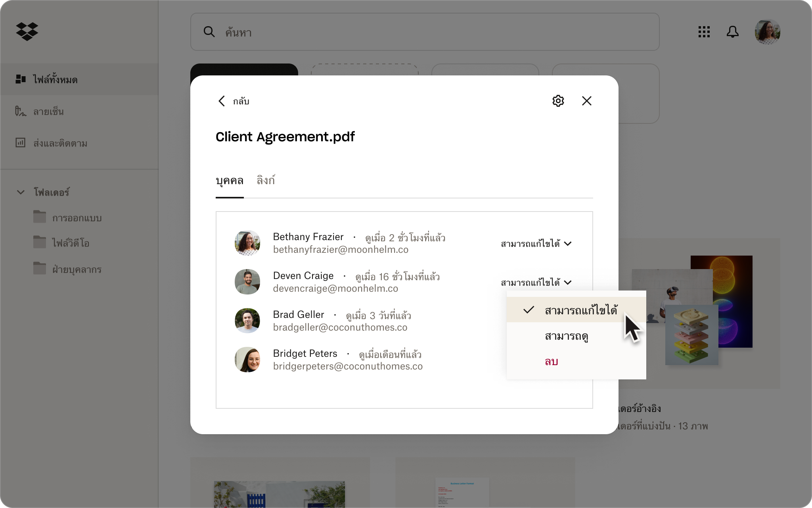
Task: Click the ฝ่ายบุคลากร folder icon
Action: pos(40,268)
